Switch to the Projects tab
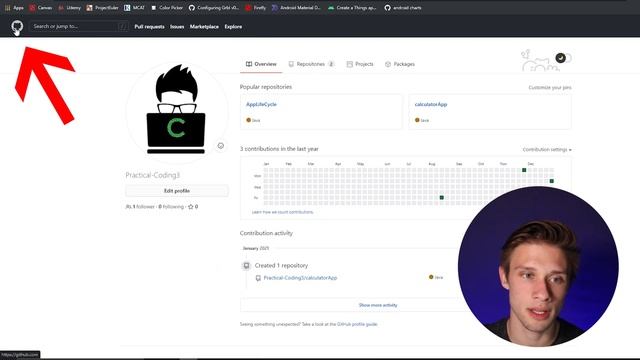The width and height of the screenshot is (640, 360). point(360,64)
